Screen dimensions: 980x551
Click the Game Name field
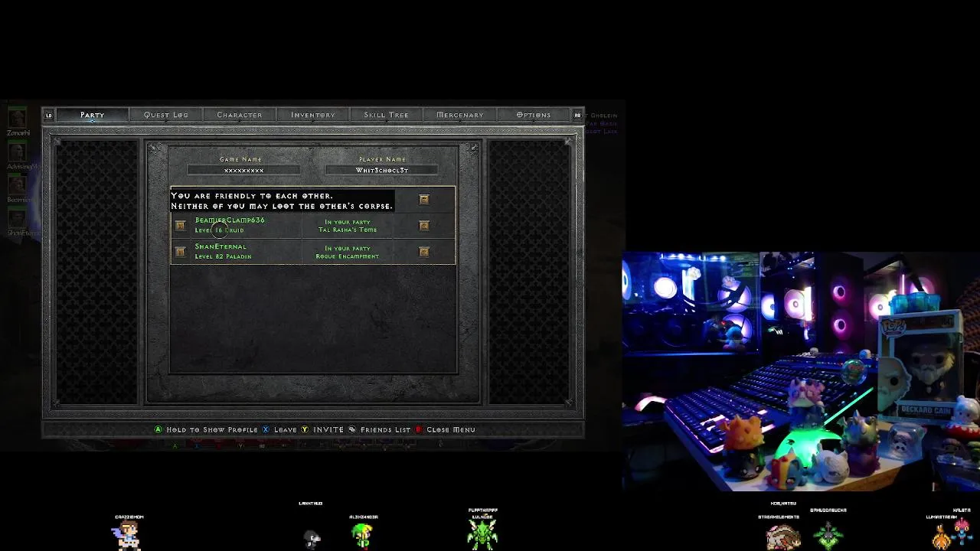(243, 170)
